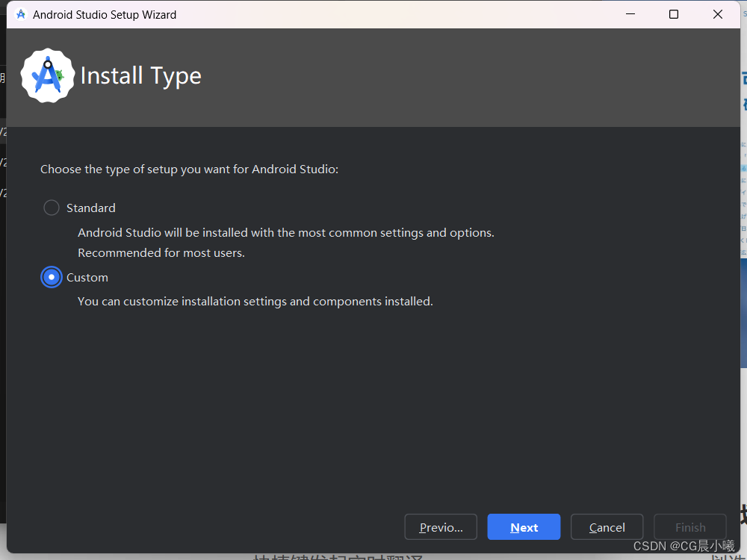The image size is (747, 560).
Task: Click 'Recommended for most users.' text
Action: coord(161,253)
